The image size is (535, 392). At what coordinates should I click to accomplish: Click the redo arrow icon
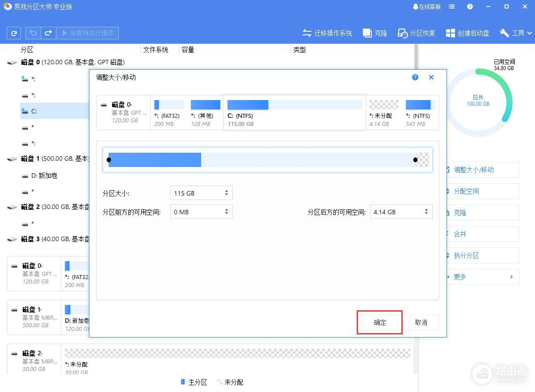pos(48,33)
